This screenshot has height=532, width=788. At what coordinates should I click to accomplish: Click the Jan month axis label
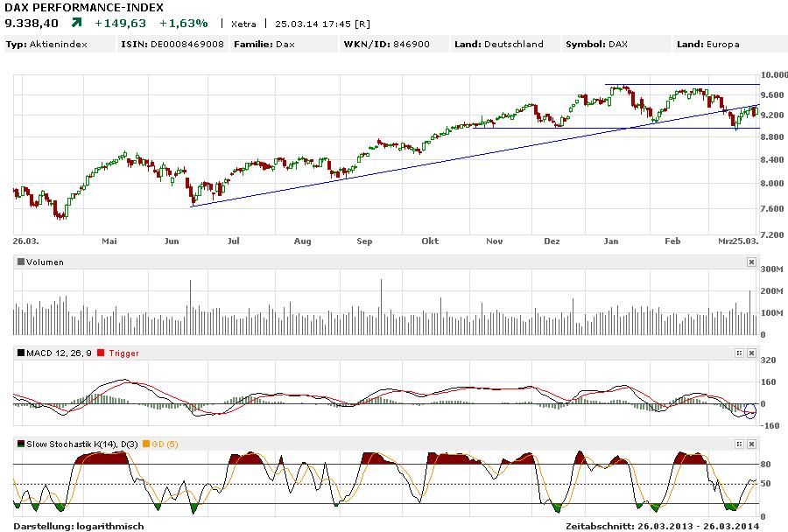[611, 241]
